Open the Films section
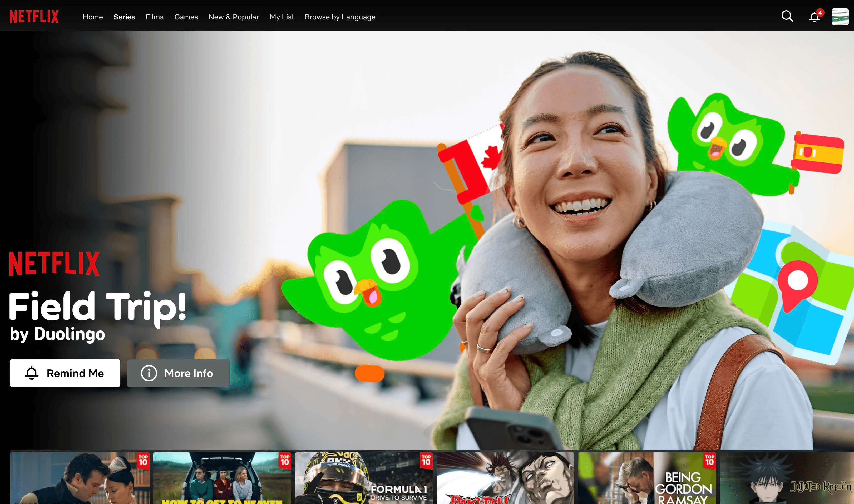Image resolution: width=854 pixels, height=504 pixels. (155, 17)
